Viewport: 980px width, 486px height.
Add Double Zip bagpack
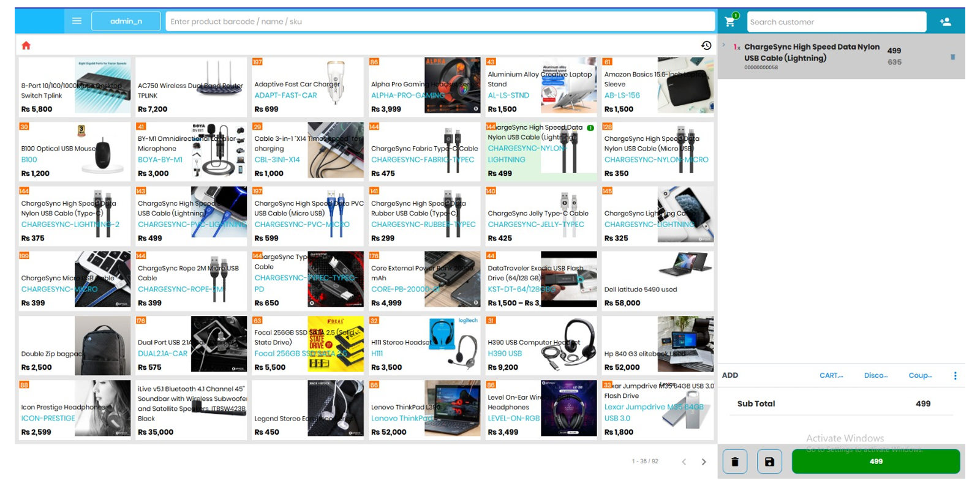[x=75, y=345]
